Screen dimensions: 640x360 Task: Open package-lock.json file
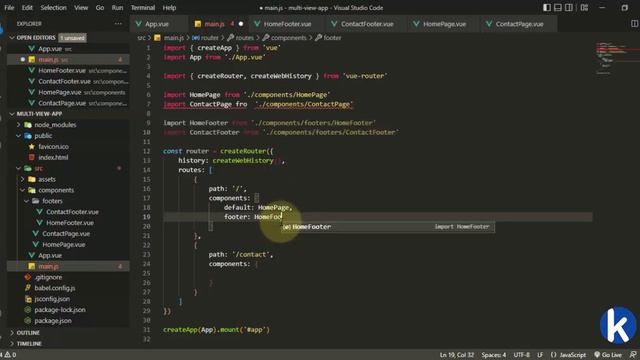tap(60, 310)
